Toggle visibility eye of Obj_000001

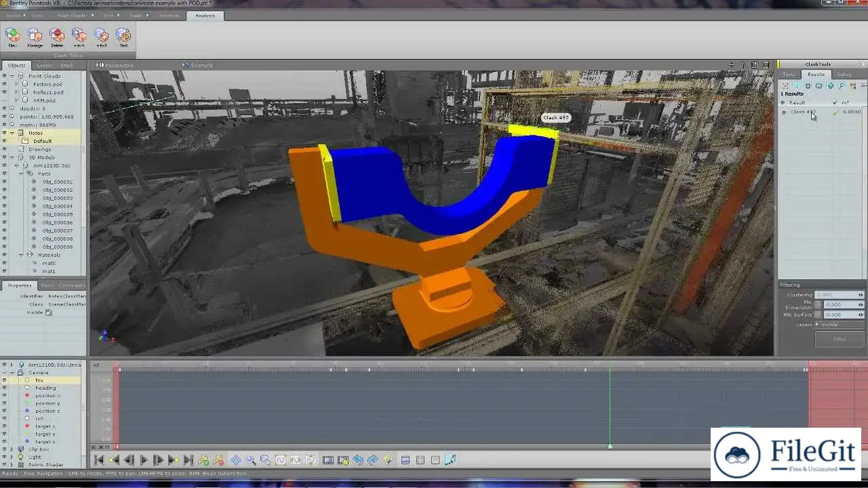4,182
